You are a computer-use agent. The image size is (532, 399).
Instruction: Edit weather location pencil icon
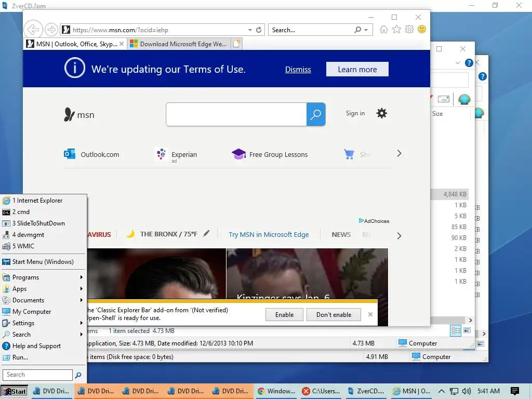(x=206, y=233)
